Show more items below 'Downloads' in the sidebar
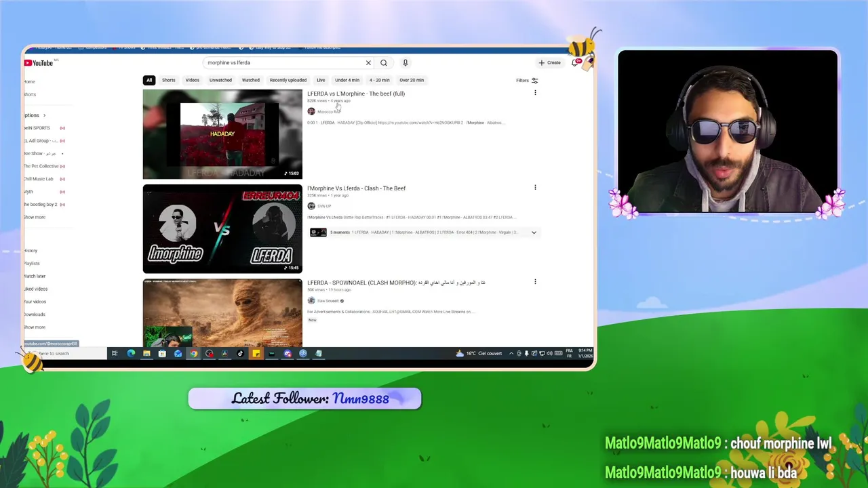The height and width of the screenshot is (488, 868). click(35, 327)
